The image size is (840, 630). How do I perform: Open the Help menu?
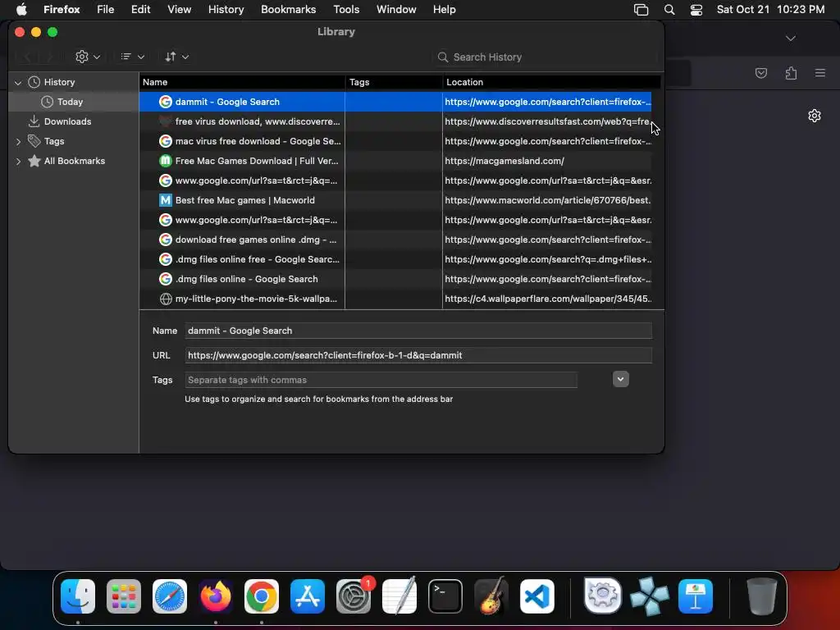444,10
